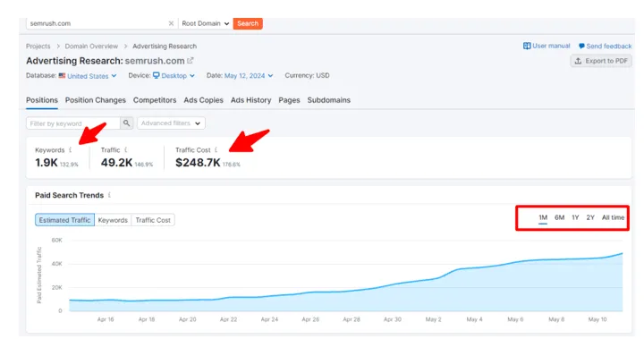Select the 2Y time range
Image resolution: width=644 pixels, height=339 pixels.
590,217
